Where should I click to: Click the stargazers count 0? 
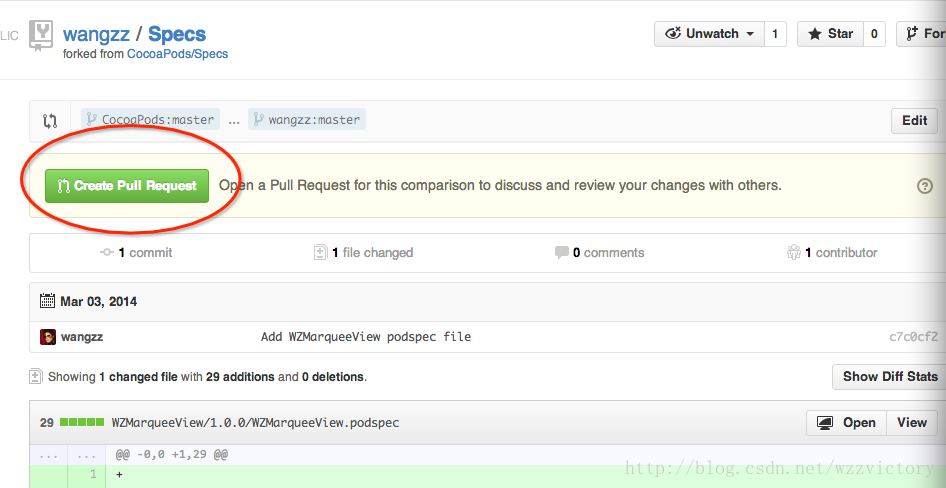[874, 34]
